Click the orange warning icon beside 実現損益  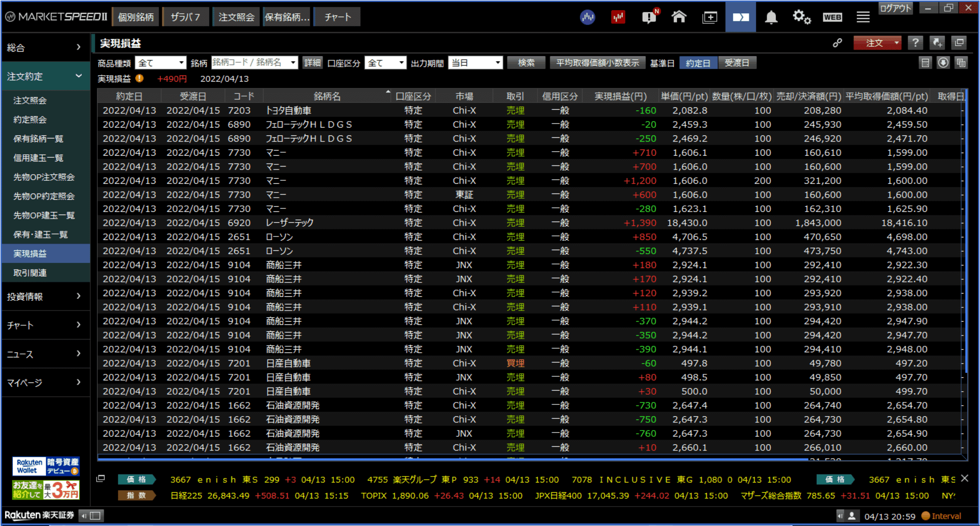tap(139, 79)
